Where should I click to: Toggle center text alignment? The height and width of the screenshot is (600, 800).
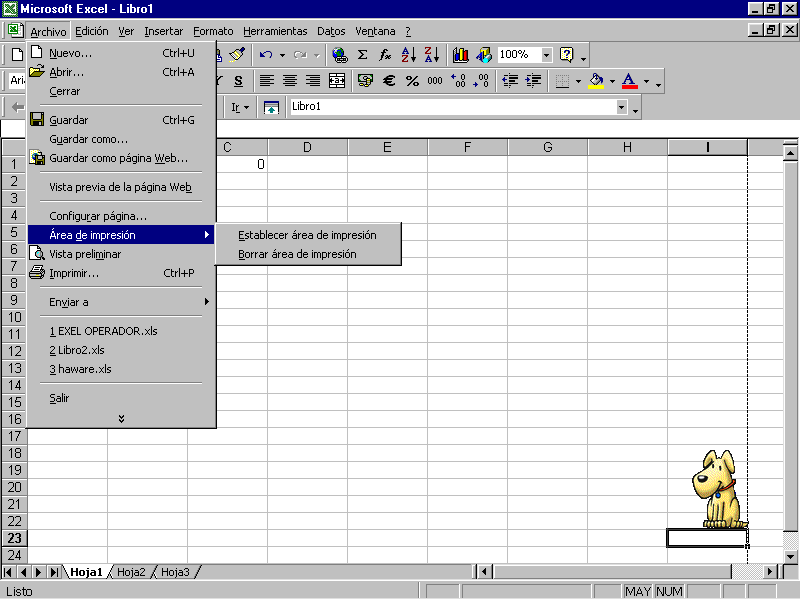pyautogui.click(x=288, y=80)
